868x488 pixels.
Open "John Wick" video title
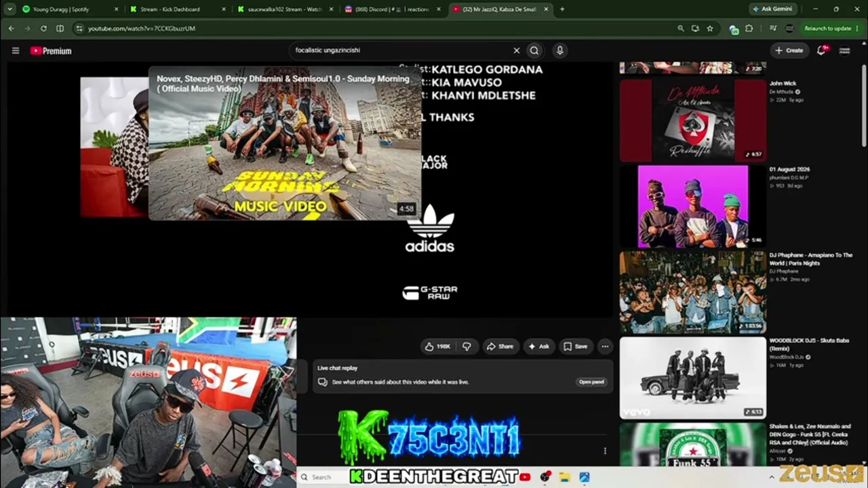(783, 83)
